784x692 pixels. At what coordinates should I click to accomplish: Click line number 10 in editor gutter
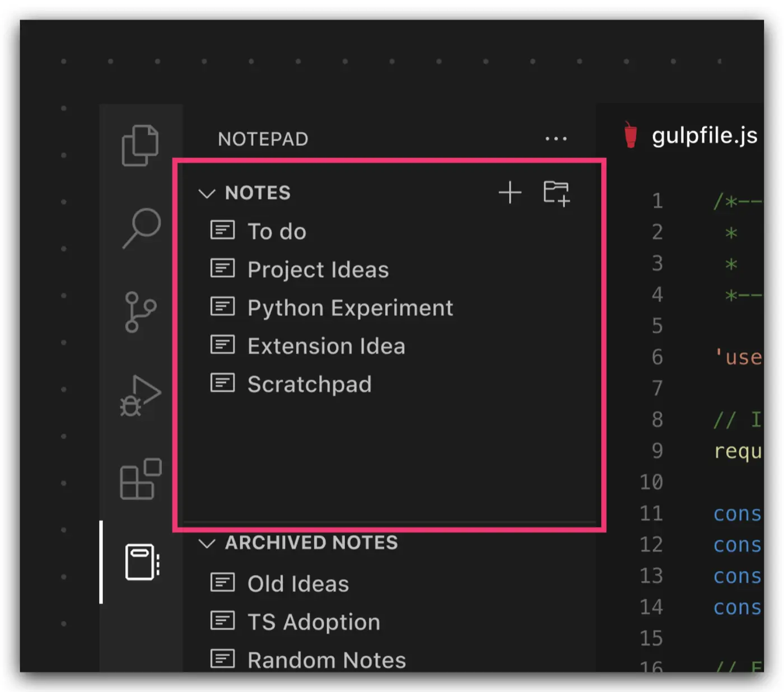[x=651, y=482]
